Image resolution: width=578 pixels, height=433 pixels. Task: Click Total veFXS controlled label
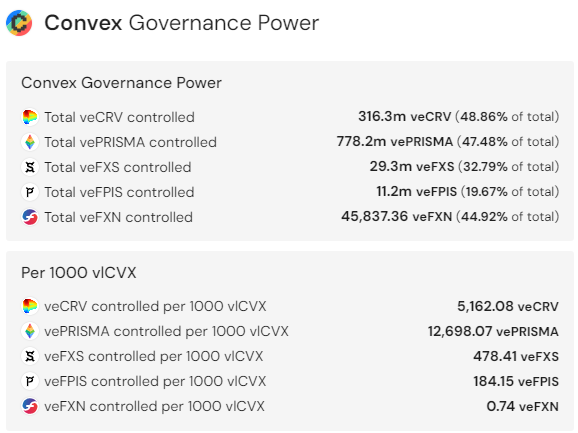pos(118,167)
